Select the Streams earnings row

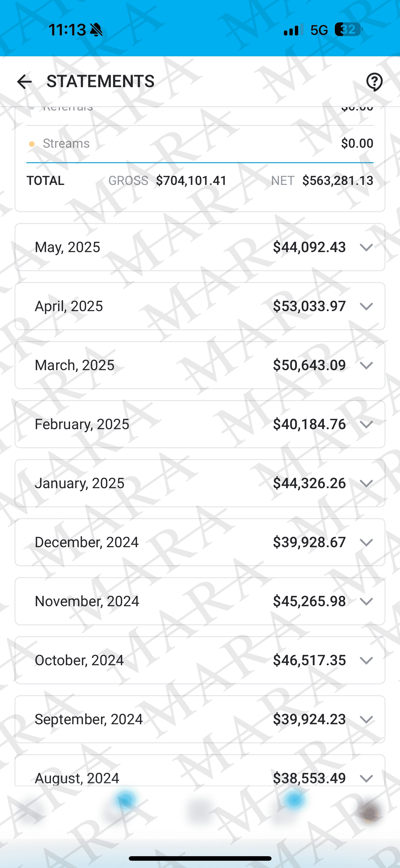click(200, 143)
